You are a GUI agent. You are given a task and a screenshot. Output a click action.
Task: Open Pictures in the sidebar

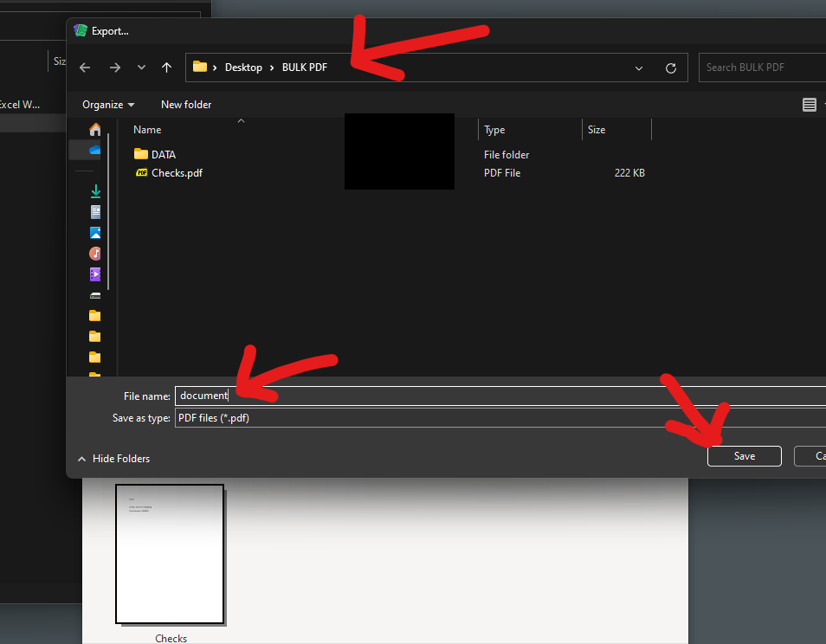tap(95, 232)
